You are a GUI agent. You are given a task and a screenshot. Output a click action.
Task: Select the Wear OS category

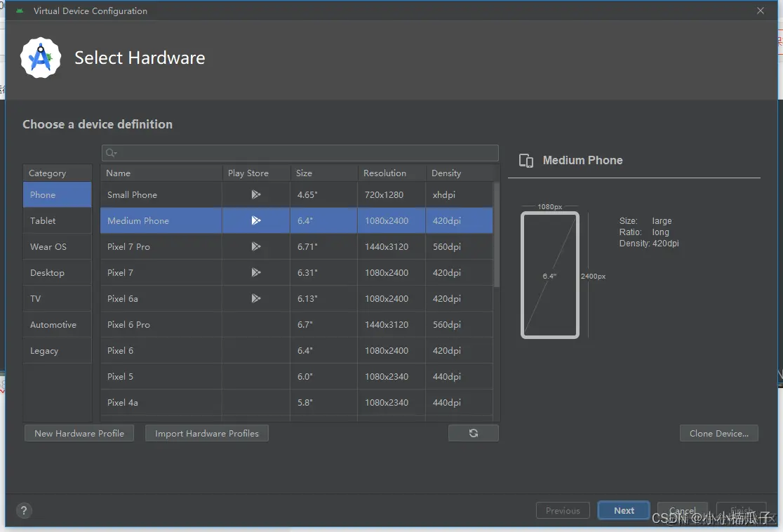click(58, 247)
